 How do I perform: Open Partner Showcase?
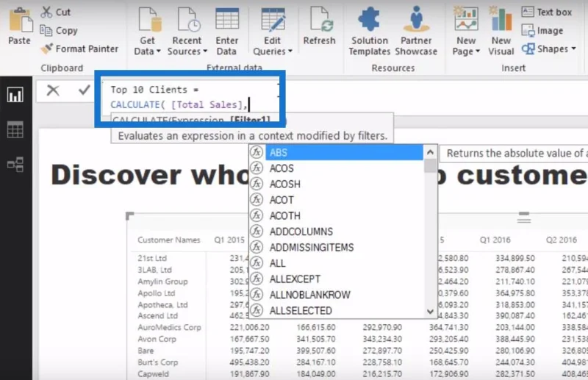pos(416,32)
